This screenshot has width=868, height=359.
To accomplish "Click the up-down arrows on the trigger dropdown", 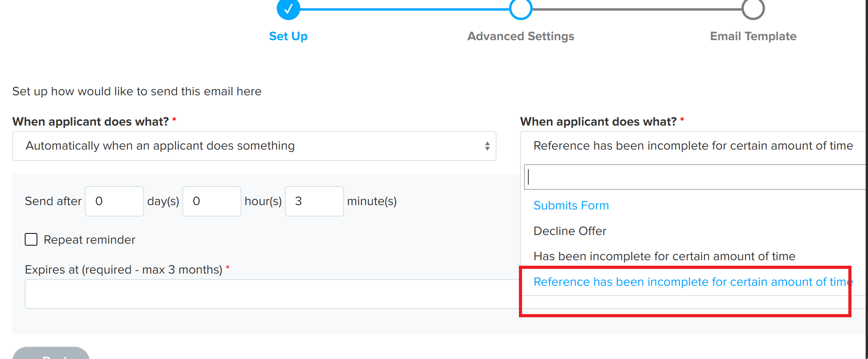I will tap(487, 146).
